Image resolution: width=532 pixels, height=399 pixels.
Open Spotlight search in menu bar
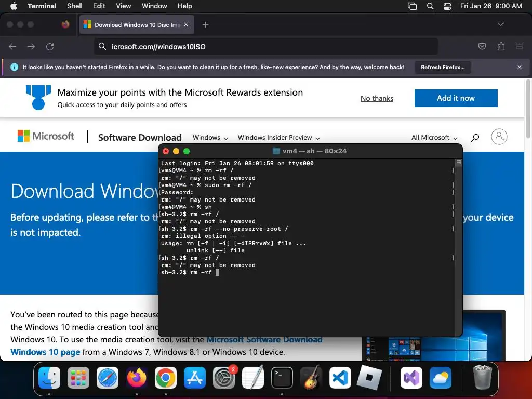pyautogui.click(x=430, y=6)
